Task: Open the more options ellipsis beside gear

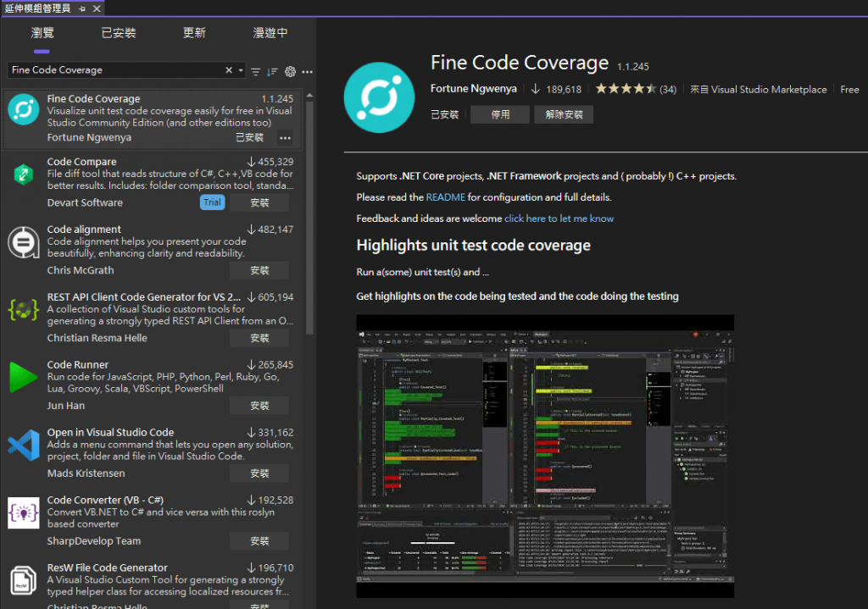Action: click(307, 71)
